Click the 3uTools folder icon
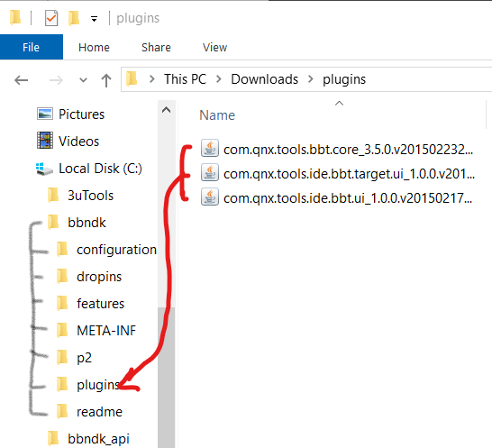The width and height of the screenshot is (492, 448). pos(53,195)
